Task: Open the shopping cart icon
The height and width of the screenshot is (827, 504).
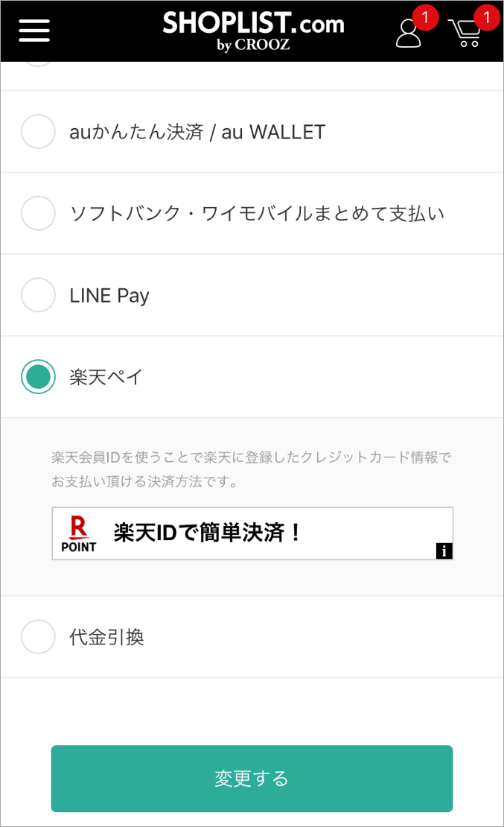Action: tap(465, 34)
